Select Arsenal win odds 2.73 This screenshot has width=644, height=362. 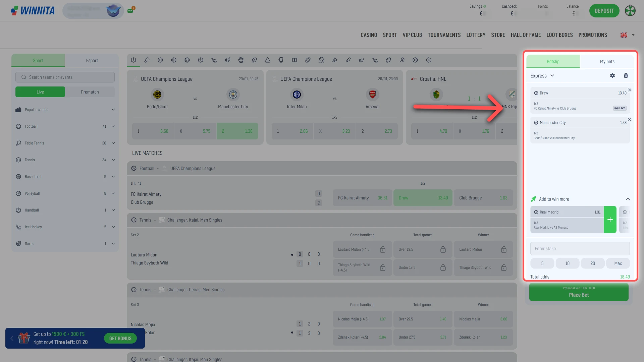coord(377,131)
